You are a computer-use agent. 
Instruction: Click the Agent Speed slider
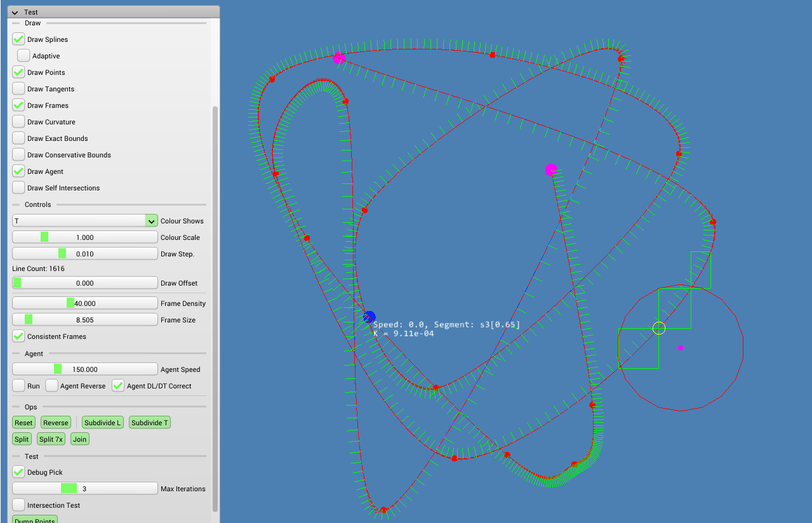[85, 369]
